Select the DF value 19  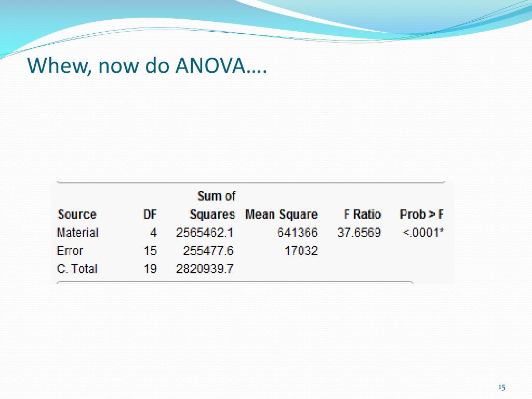150,269
